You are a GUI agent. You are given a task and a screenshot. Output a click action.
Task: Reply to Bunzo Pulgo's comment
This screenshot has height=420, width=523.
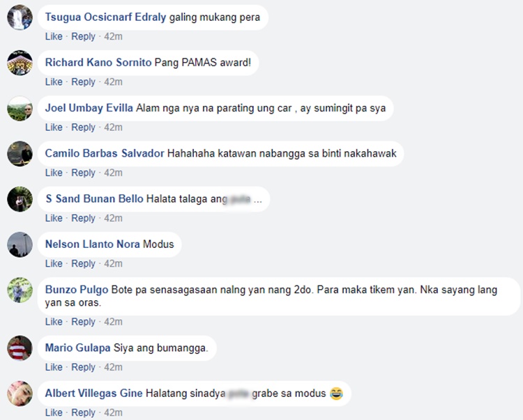84,322
